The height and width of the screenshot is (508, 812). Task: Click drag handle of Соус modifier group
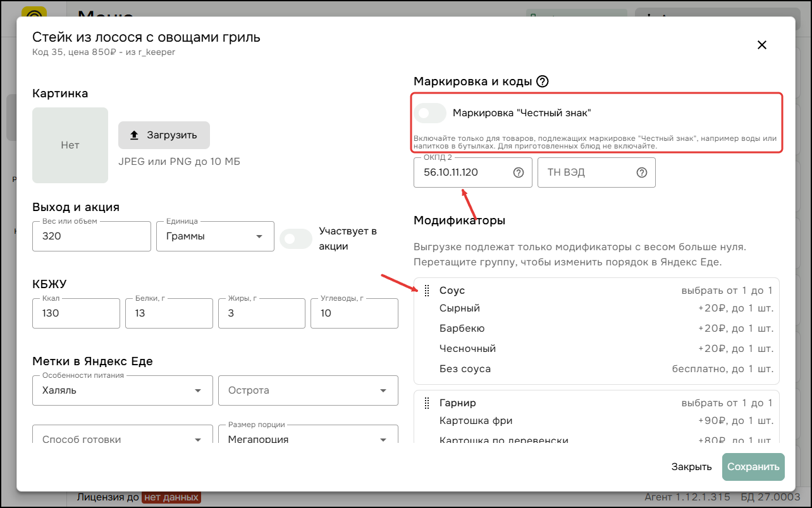[x=427, y=291]
